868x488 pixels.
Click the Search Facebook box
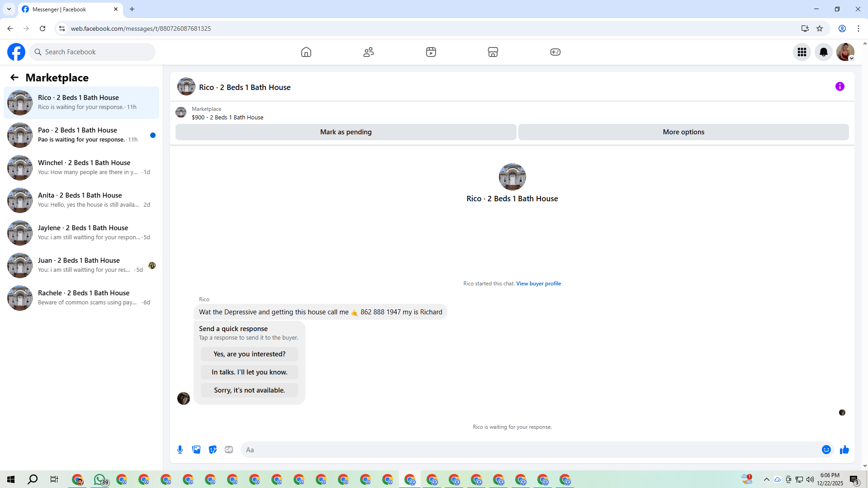[92, 52]
